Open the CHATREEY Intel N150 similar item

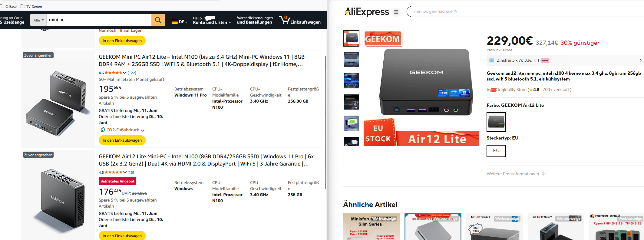point(494,227)
